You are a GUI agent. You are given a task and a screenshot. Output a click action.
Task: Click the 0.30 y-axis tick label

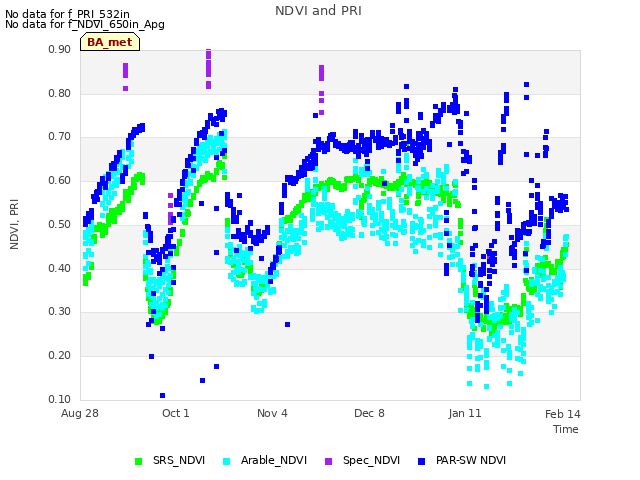pyautogui.click(x=60, y=312)
